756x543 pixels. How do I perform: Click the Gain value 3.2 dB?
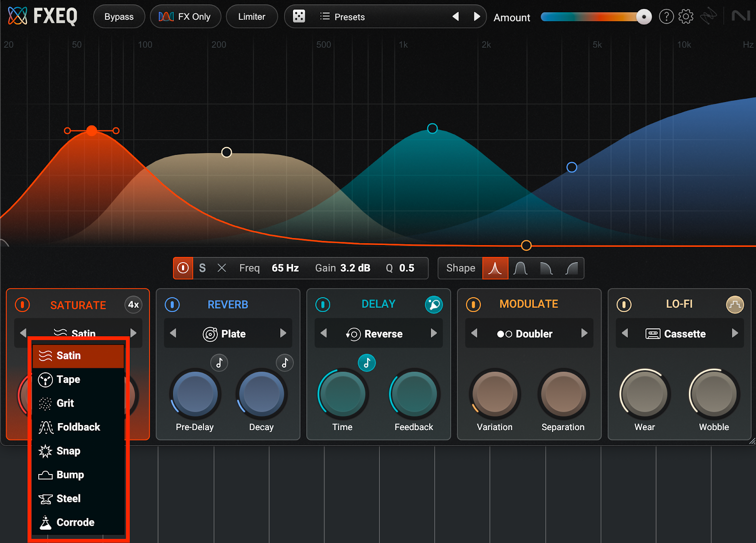tap(355, 268)
